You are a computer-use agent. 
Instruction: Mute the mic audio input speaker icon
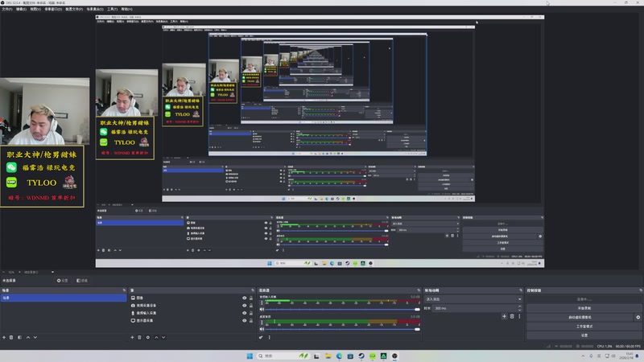[x=262, y=309]
